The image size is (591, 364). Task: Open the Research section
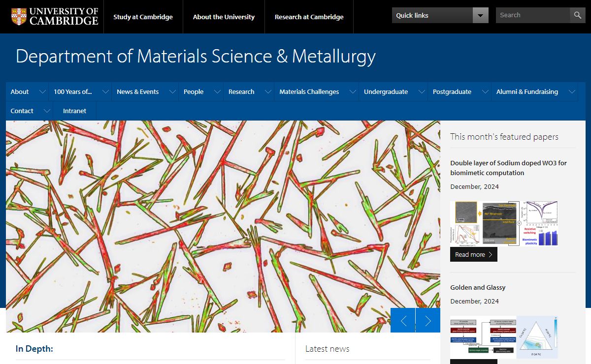click(x=241, y=91)
